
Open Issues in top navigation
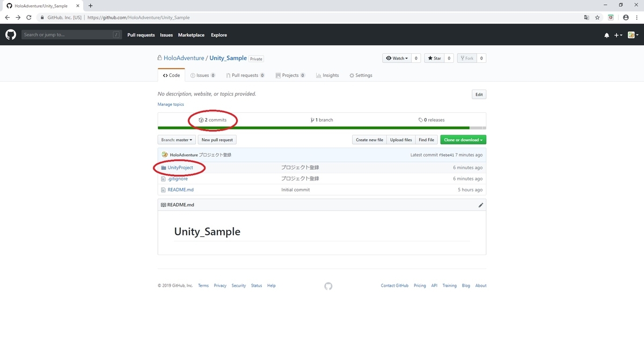coord(166,35)
